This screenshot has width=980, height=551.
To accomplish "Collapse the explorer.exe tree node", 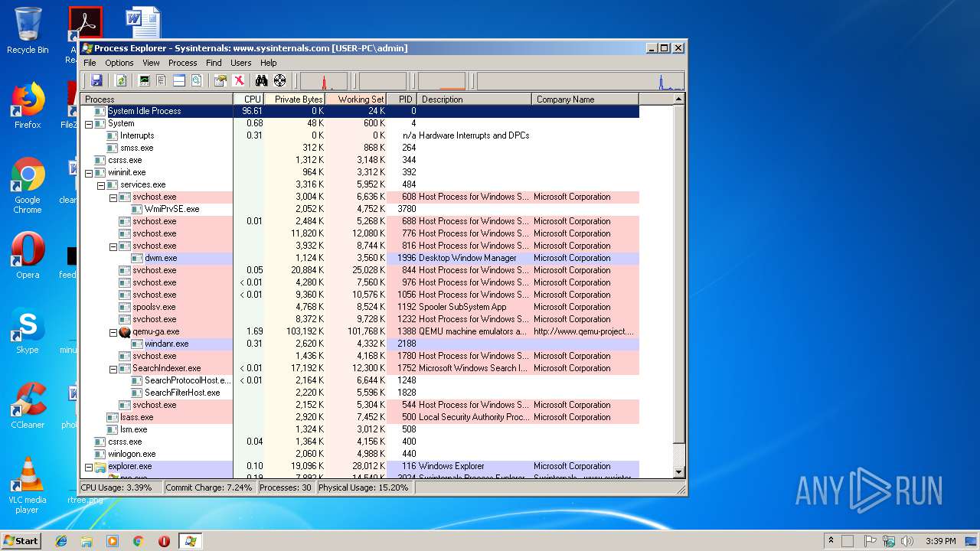I will click(x=89, y=466).
